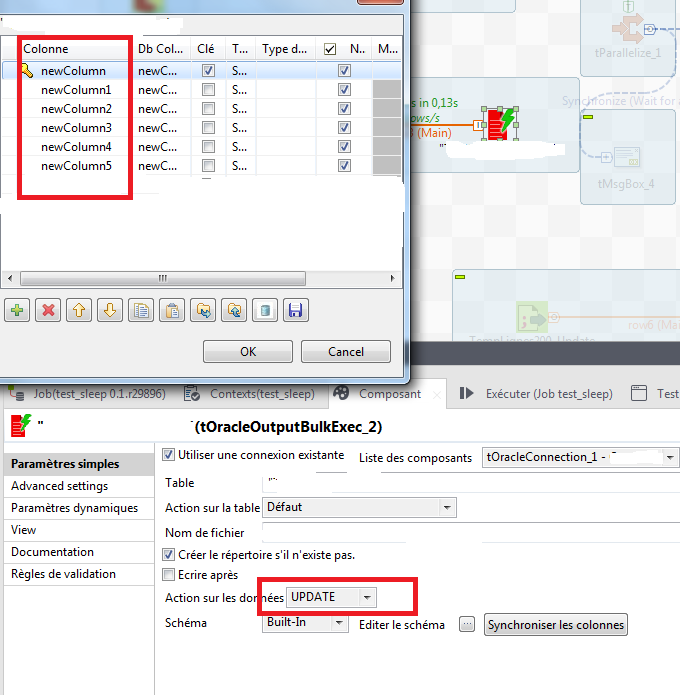Image resolution: width=680 pixels, height=695 pixels.
Task: Dismiss the schema dialog with Cancel
Action: [x=346, y=351]
